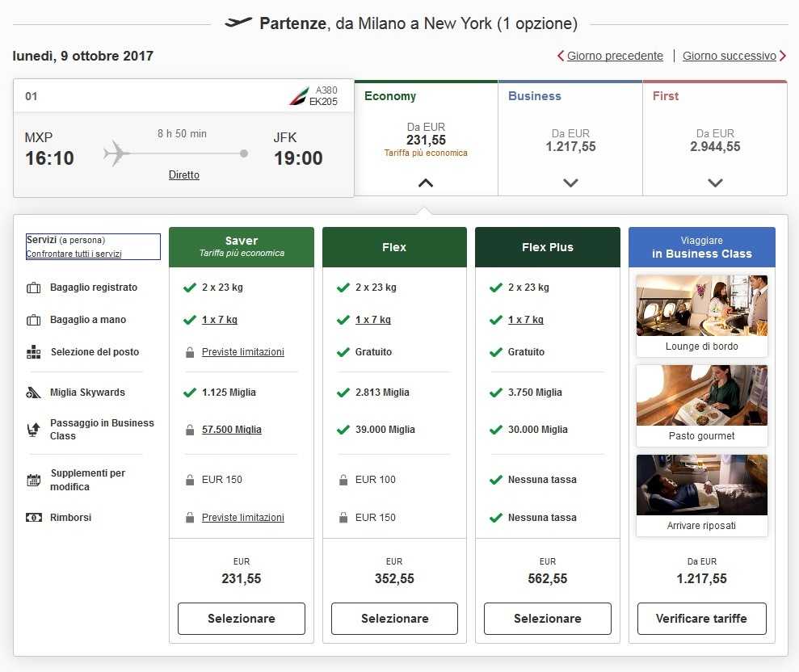Open Confrontare tutti i servizi link
Screen dimensions: 799x672
(x=74, y=254)
